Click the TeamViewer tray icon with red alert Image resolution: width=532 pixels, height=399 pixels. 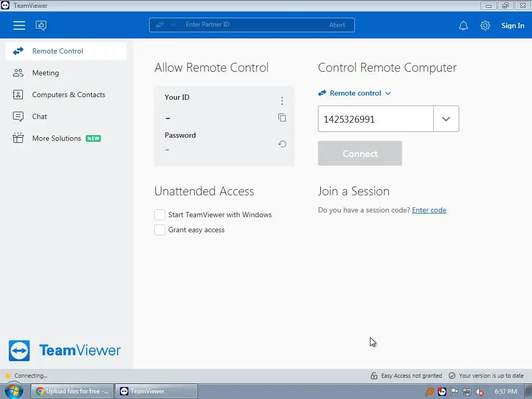442,392
